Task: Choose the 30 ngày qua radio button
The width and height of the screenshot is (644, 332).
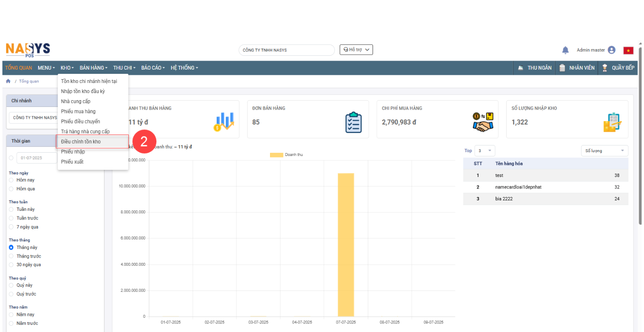Action: (11, 265)
